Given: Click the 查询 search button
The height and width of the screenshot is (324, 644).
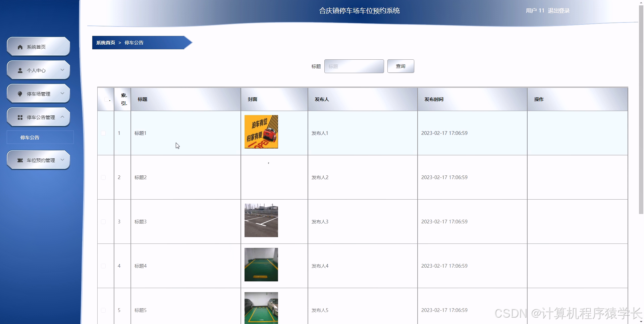Looking at the screenshot, I should tap(400, 66).
